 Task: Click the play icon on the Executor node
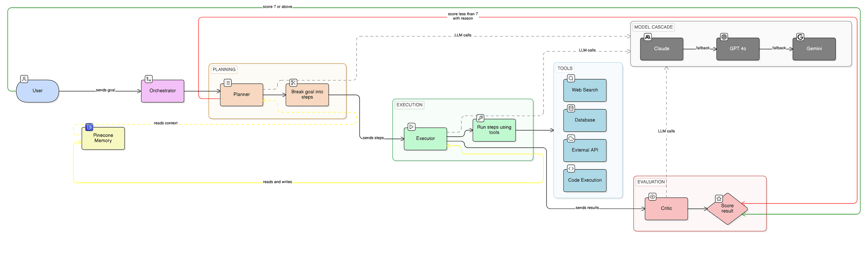(411, 127)
